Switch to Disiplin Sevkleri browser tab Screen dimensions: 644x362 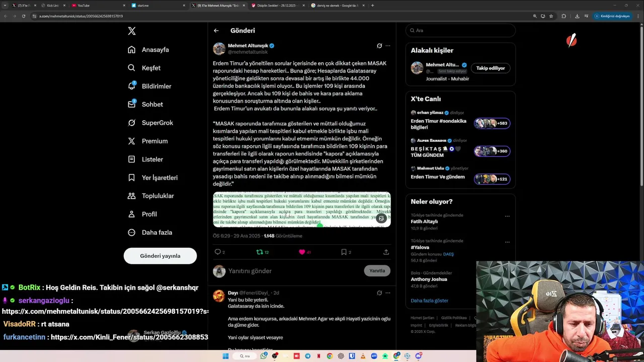pos(278,6)
